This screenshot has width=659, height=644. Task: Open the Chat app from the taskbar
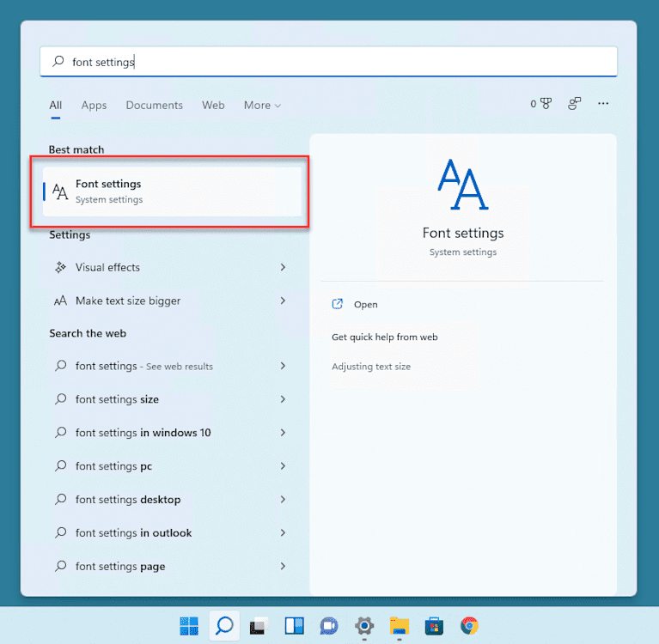point(329,625)
